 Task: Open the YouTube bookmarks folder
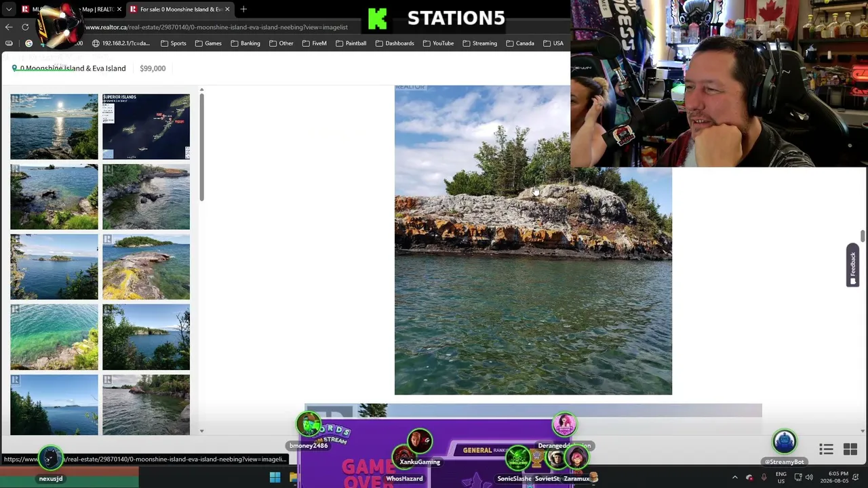tap(438, 43)
